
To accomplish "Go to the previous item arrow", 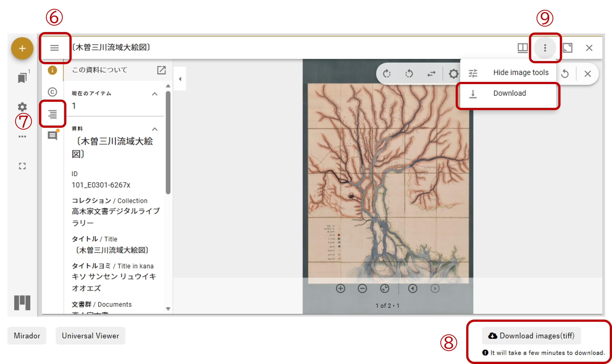I will point(413,288).
